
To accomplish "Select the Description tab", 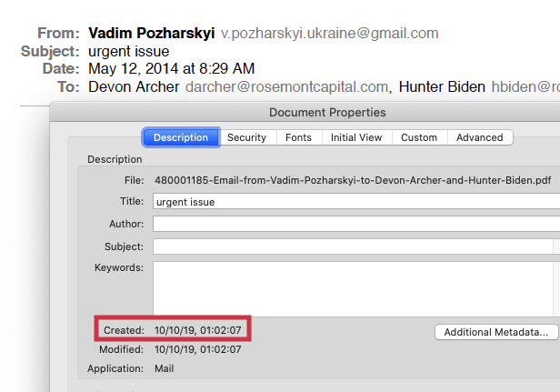I will coord(181,137).
